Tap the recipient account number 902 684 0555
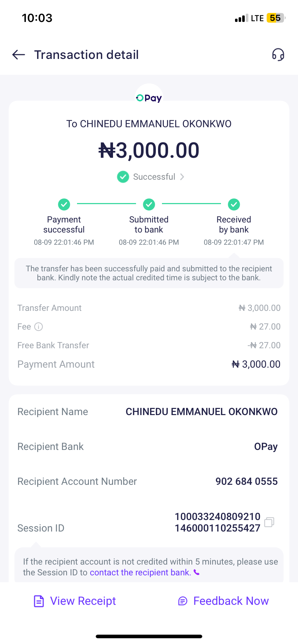Screen dimensions: 298x644 [247, 482]
